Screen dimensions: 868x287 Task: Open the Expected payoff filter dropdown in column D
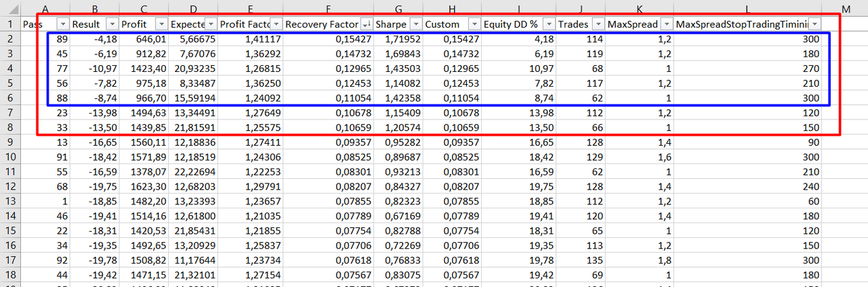pos(210,24)
